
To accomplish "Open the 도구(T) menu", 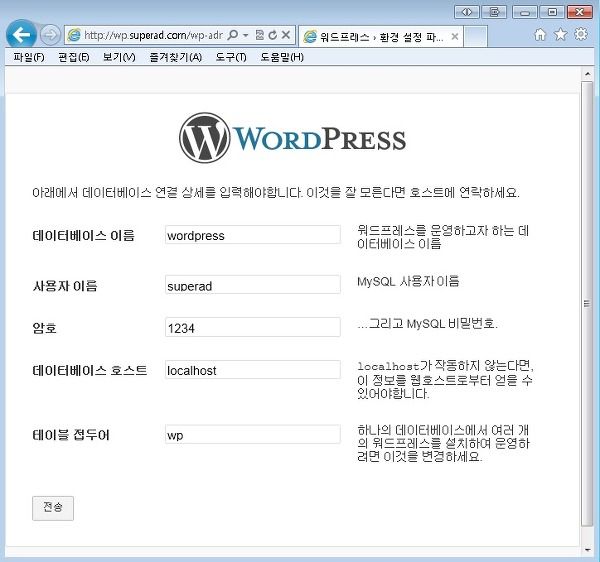I will point(231,57).
